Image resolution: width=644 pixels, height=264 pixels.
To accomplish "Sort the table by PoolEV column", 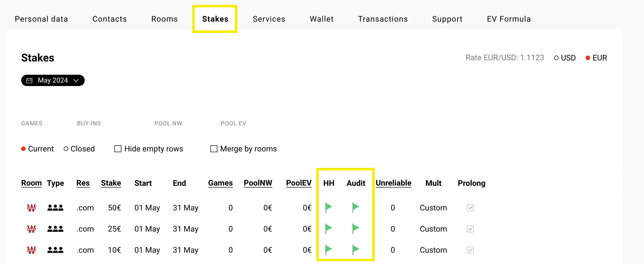I will [299, 183].
